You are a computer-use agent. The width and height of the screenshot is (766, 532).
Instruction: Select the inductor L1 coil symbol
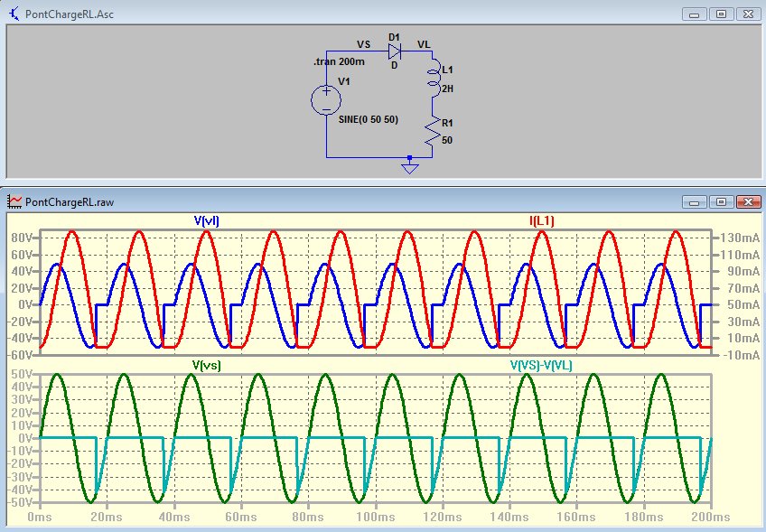[x=433, y=79]
